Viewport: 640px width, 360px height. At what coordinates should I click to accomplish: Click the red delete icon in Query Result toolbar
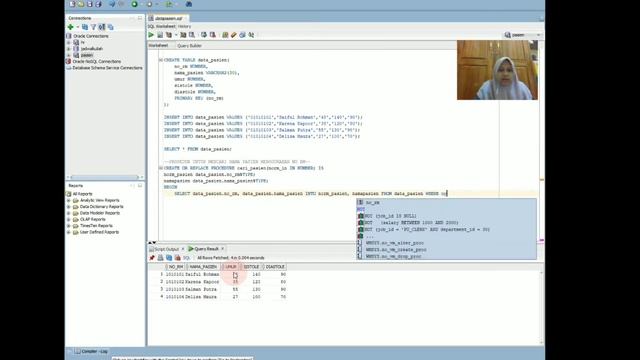[178, 258]
